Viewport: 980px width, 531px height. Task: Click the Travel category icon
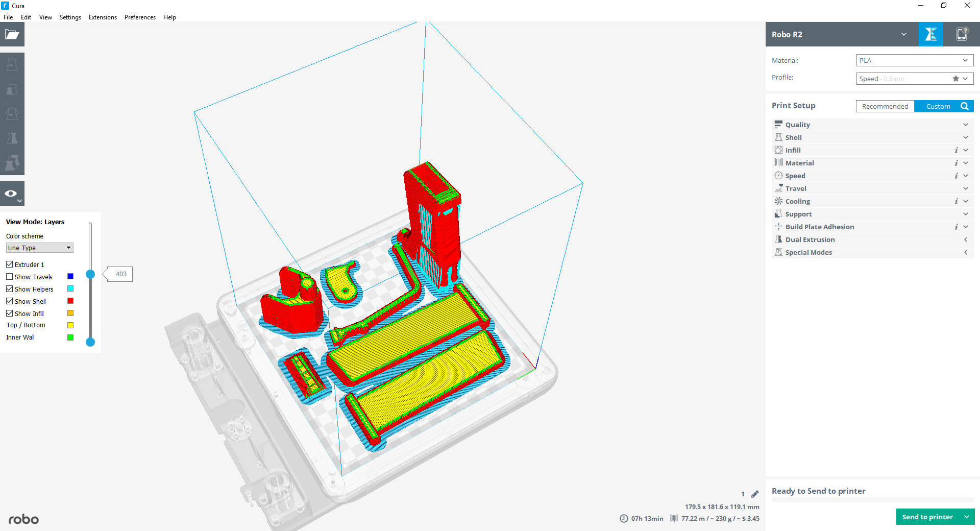tap(778, 188)
